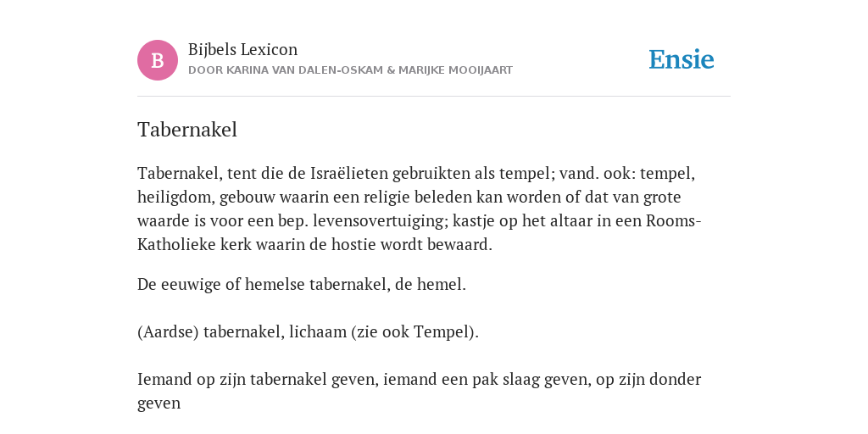This screenshot has height=434, width=868.
Task: Select the Tabernakel heading
Action: coord(187,130)
